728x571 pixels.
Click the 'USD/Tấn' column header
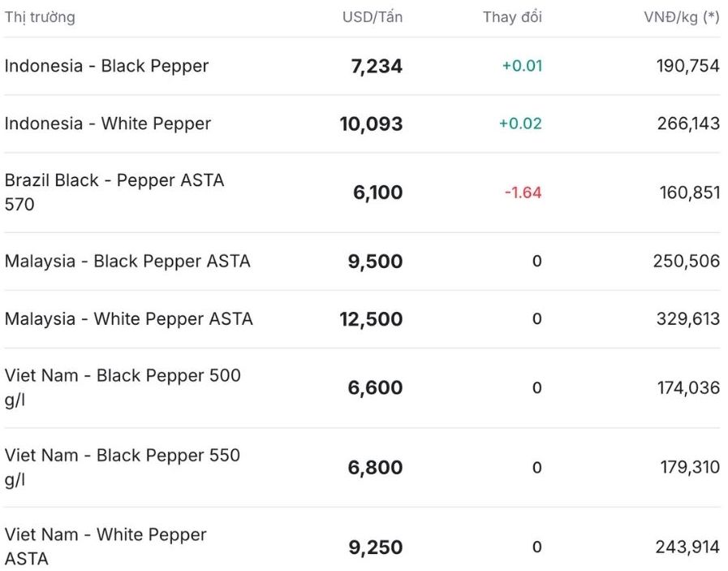pyautogui.click(x=372, y=17)
